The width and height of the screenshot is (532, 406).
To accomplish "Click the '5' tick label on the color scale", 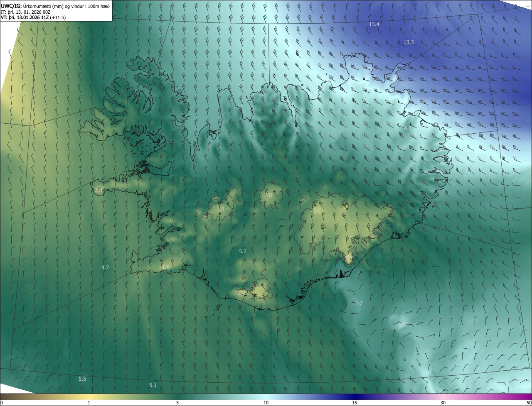I will click(x=177, y=403).
